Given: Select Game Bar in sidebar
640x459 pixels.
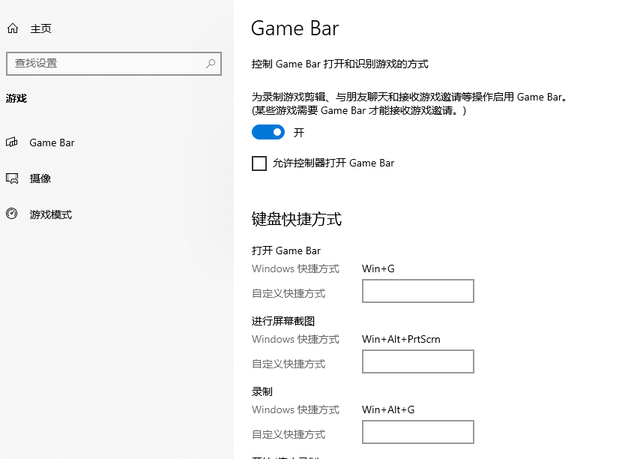Looking at the screenshot, I should point(52,142).
